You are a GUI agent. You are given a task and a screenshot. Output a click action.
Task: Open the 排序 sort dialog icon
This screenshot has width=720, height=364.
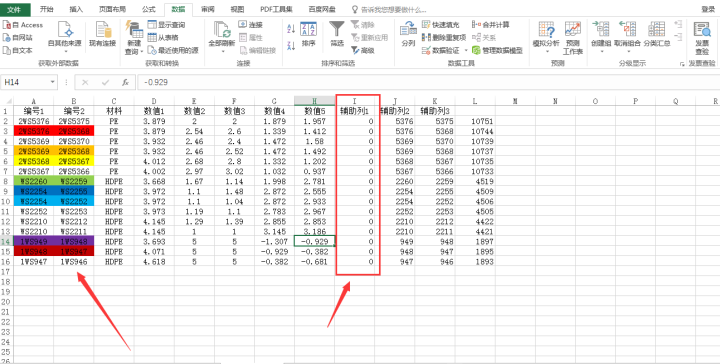pos(309,30)
